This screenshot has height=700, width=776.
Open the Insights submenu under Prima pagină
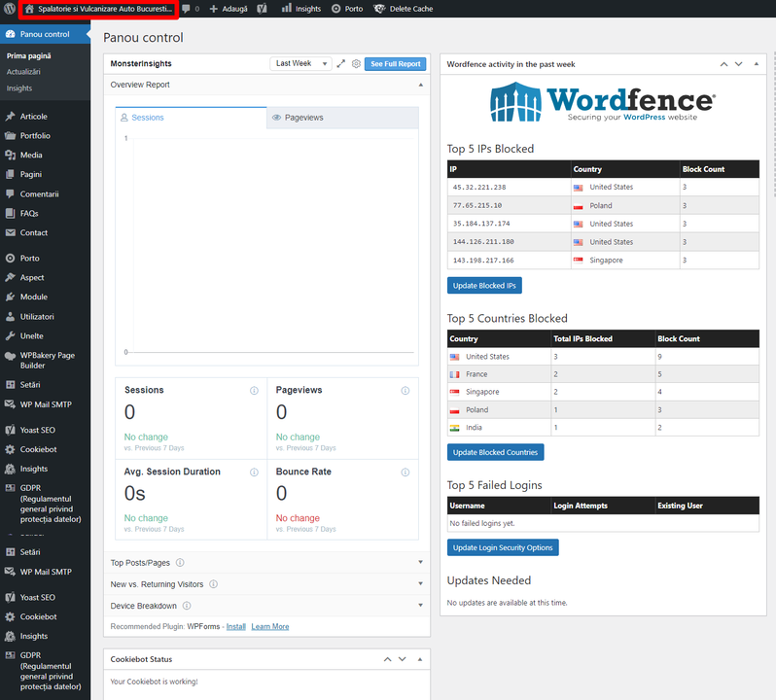tap(19, 88)
